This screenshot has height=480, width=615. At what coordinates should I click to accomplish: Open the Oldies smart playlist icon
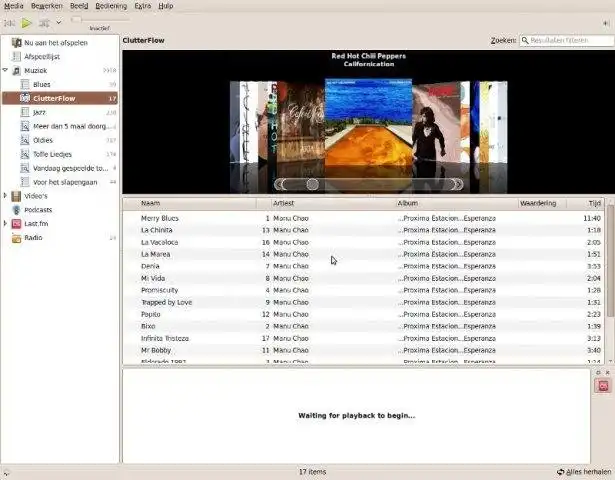point(25,140)
